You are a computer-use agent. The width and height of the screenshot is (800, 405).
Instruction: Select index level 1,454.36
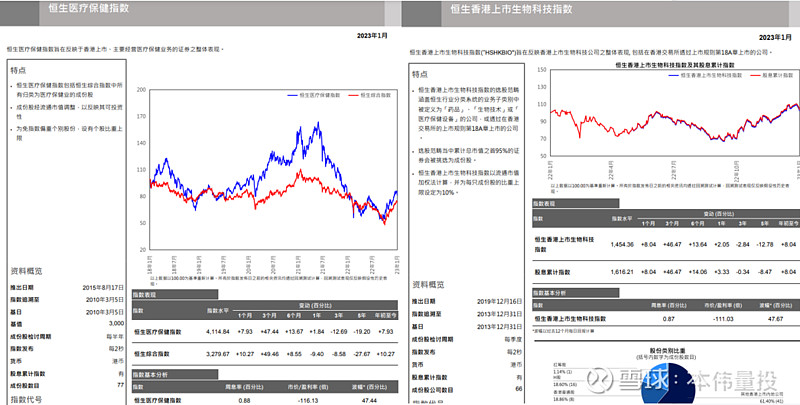coord(622,245)
